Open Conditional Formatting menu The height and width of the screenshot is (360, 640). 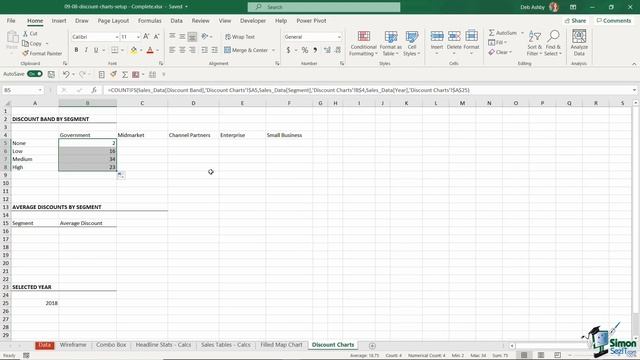point(363,43)
